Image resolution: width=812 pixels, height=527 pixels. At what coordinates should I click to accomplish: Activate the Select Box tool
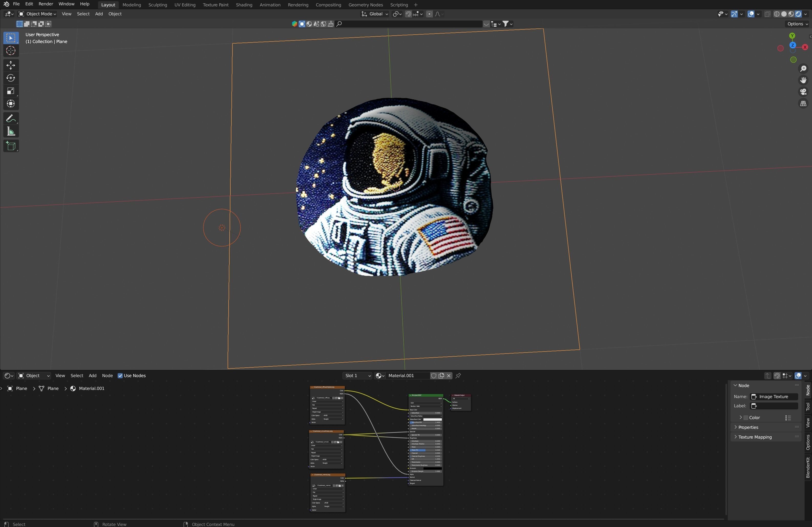click(x=10, y=38)
